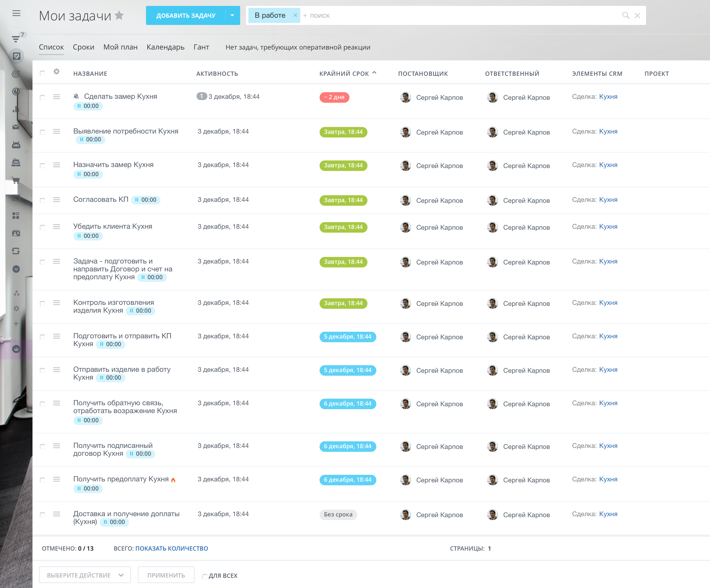
Task: Click the search magnifier icon
Action: pos(625,15)
